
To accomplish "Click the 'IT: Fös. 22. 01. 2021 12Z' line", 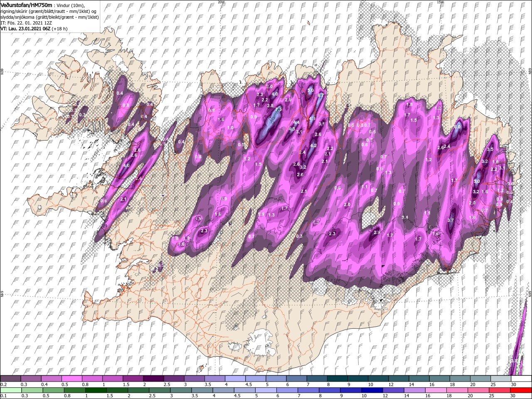I will (26, 23).
